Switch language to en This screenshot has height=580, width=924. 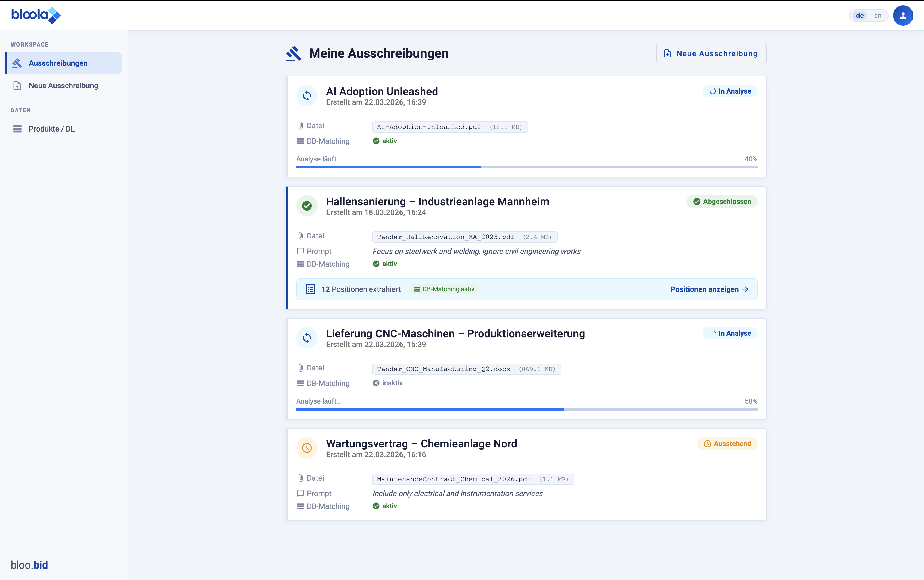pyautogui.click(x=877, y=15)
